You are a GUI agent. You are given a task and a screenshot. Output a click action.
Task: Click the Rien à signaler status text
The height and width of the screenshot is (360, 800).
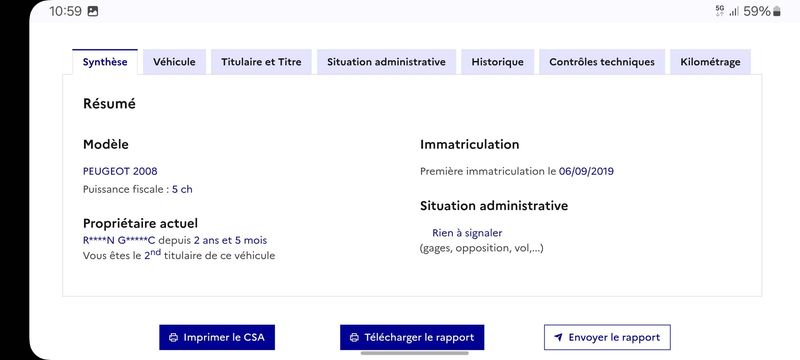point(467,233)
